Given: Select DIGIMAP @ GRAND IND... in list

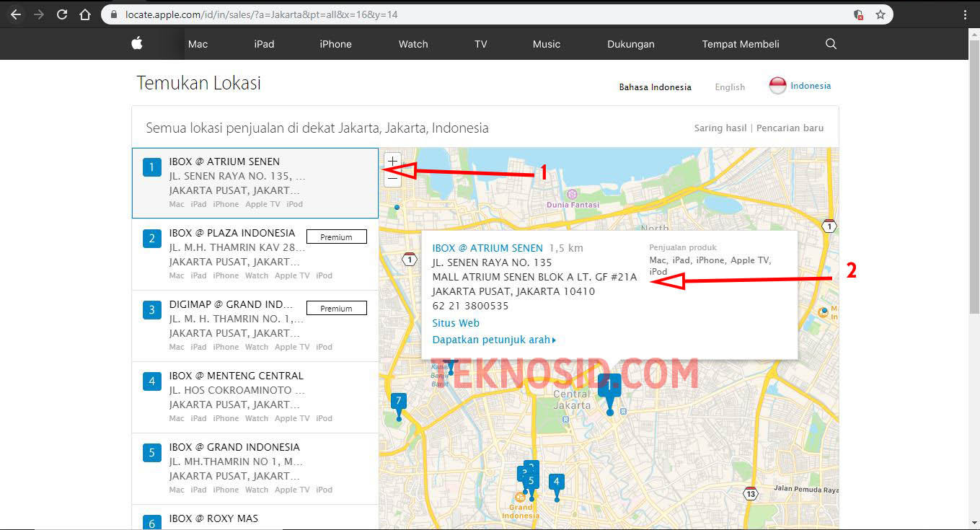Looking at the screenshot, I should click(255, 325).
